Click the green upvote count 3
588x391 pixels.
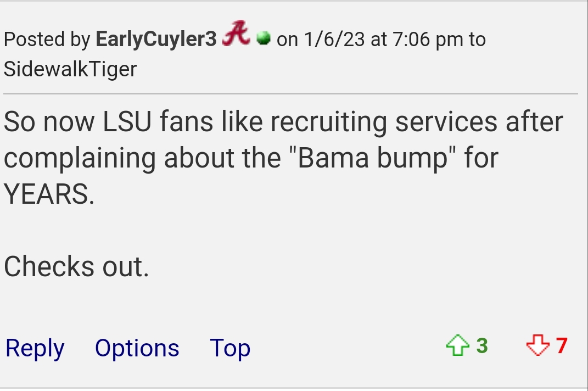482,345
